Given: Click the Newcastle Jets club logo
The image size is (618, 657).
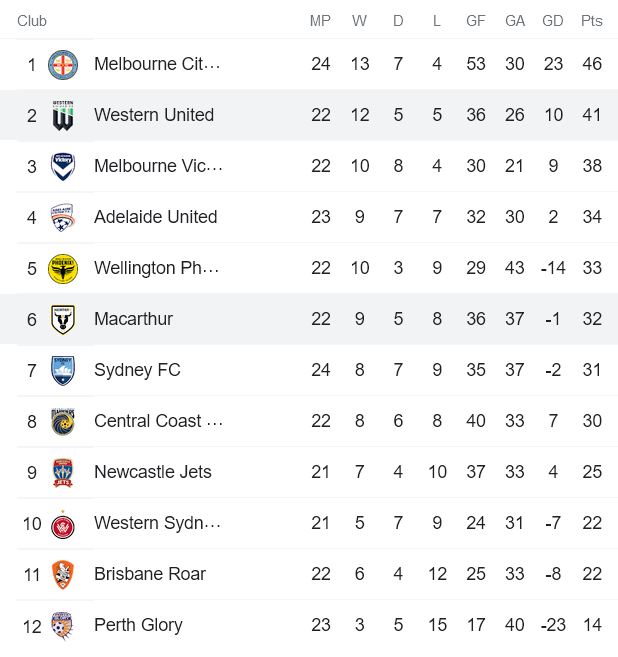Looking at the screenshot, I should (x=64, y=472).
